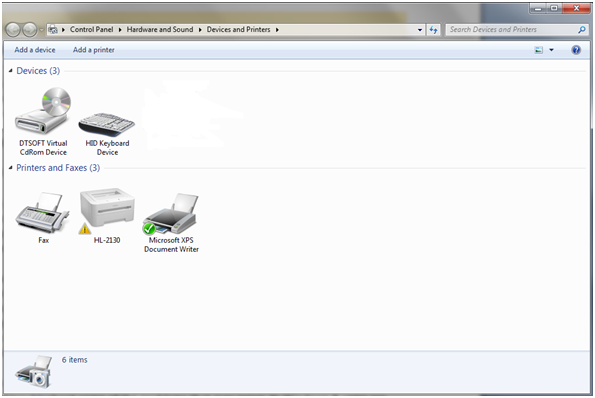Click the "Fax" label

click(x=43, y=240)
